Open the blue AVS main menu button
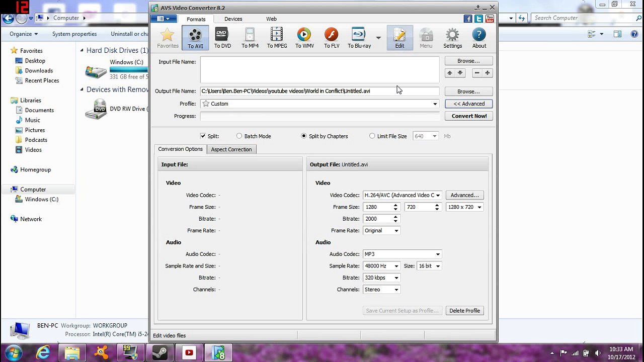This screenshot has width=644, height=362. [x=164, y=19]
